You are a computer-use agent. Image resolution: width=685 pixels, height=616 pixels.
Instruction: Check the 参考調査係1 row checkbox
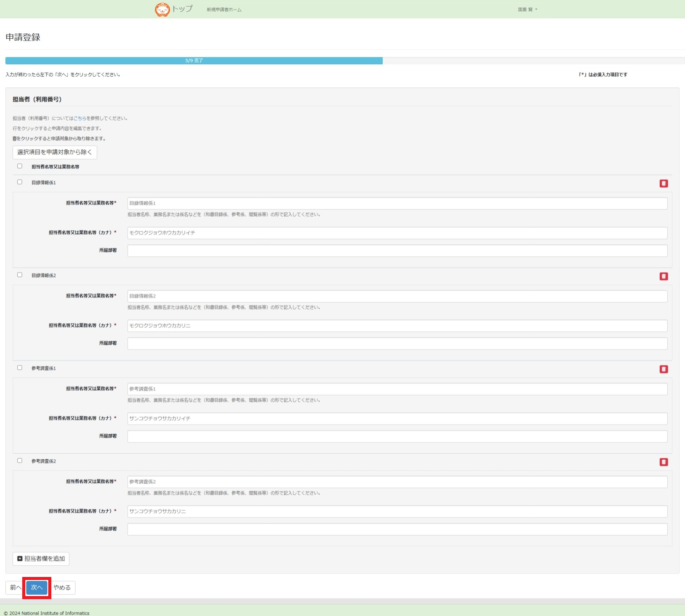click(x=20, y=368)
